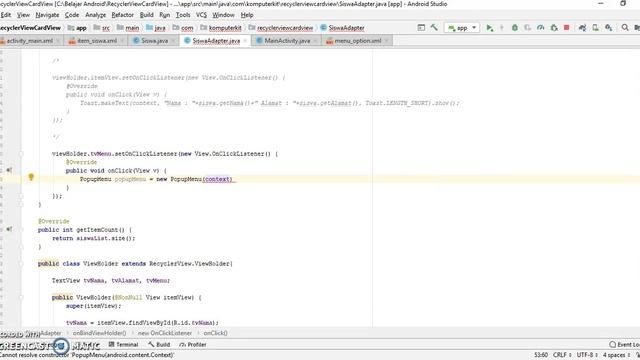
Task: Open the Event Log tool window
Action: (624, 344)
